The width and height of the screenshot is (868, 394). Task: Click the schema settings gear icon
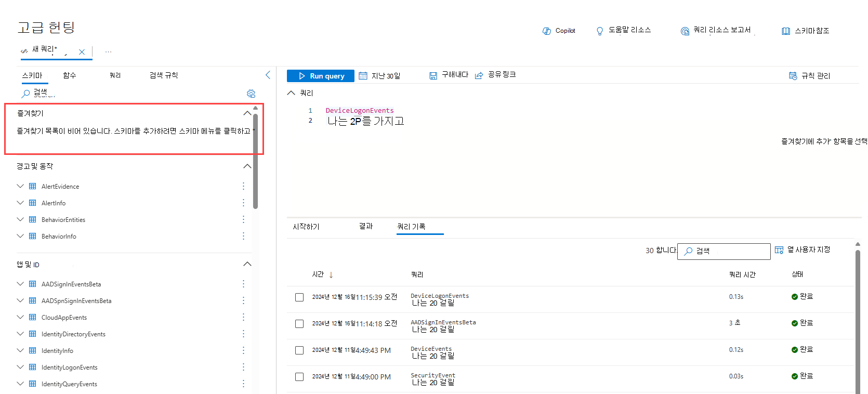[251, 94]
